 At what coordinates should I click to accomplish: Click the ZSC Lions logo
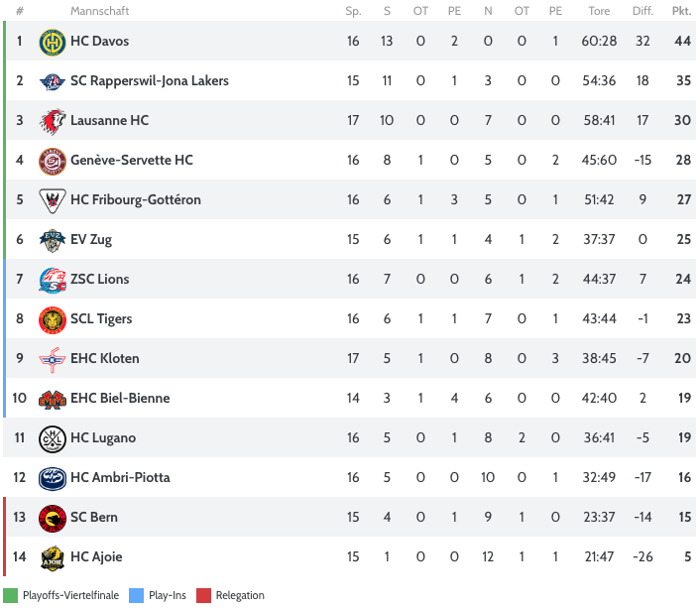pyautogui.click(x=52, y=280)
